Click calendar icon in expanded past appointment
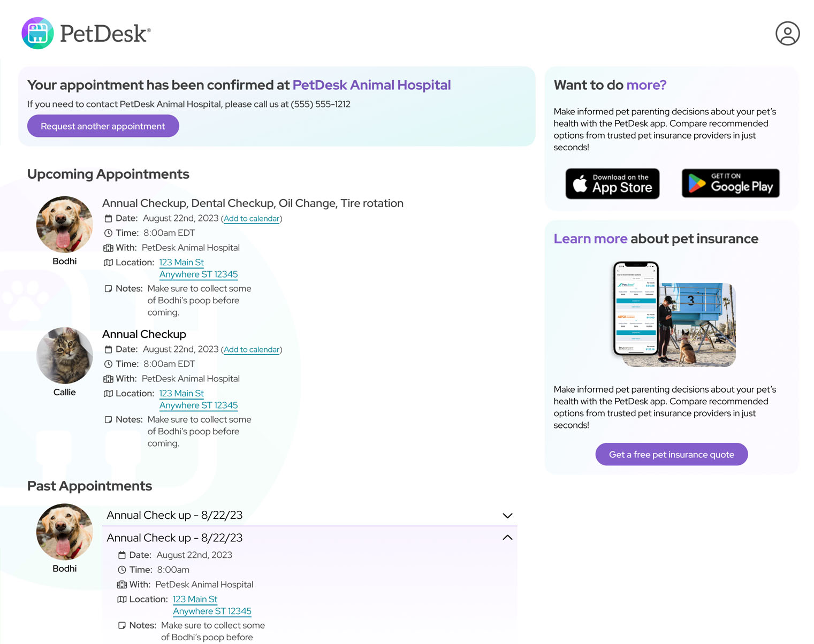This screenshot has width=814, height=644. pyautogui.click(x=122, y=556)
